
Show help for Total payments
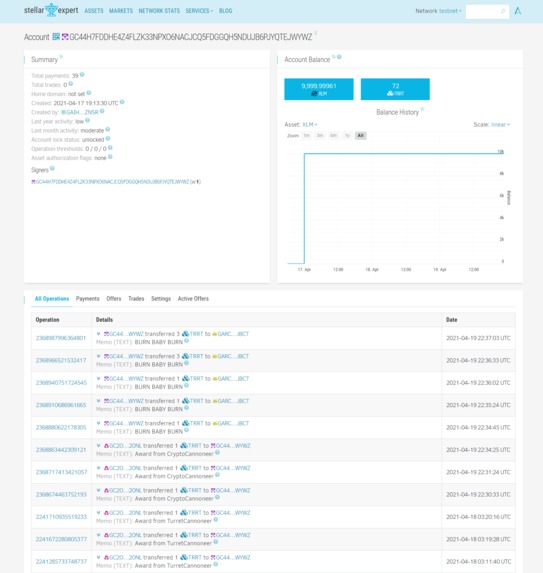pos(82,75)
